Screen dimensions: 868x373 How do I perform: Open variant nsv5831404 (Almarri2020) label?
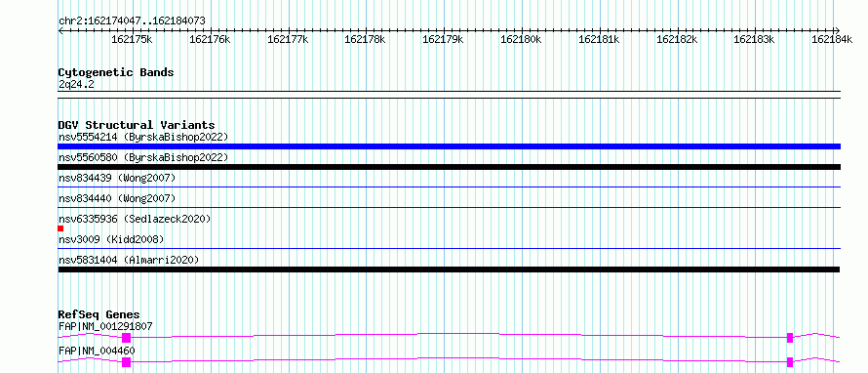coord(129,260)
